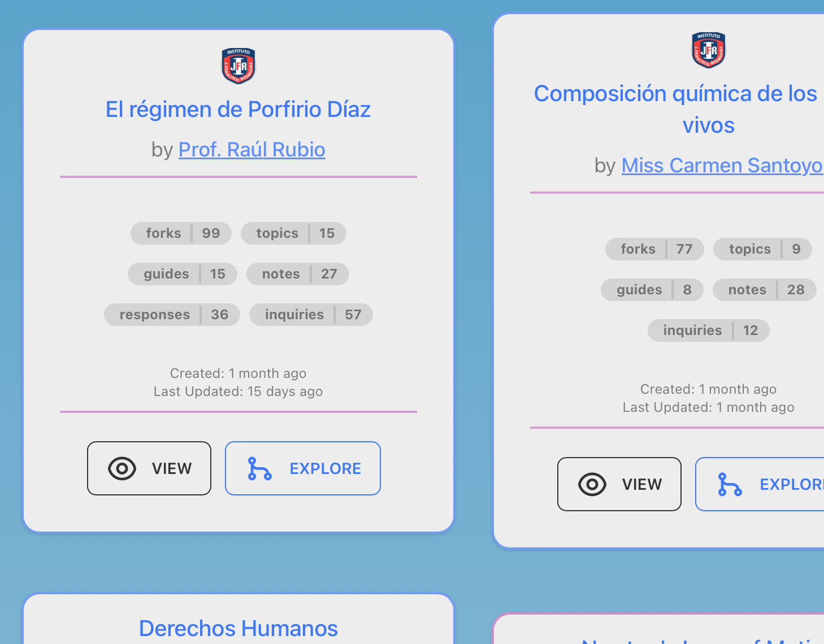The image size is (824, 644).
Task: Click fork icon in second card's Explore button
Action: (730, 484)
